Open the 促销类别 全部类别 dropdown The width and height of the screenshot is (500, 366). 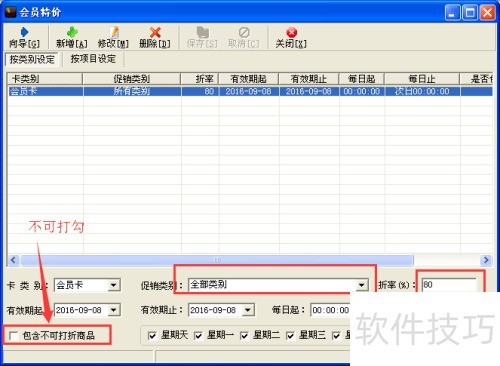tap(361, 285)
